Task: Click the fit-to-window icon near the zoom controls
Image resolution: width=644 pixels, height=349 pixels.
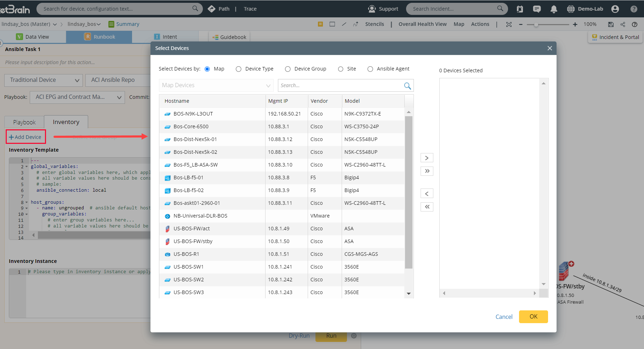Action: 509,24
